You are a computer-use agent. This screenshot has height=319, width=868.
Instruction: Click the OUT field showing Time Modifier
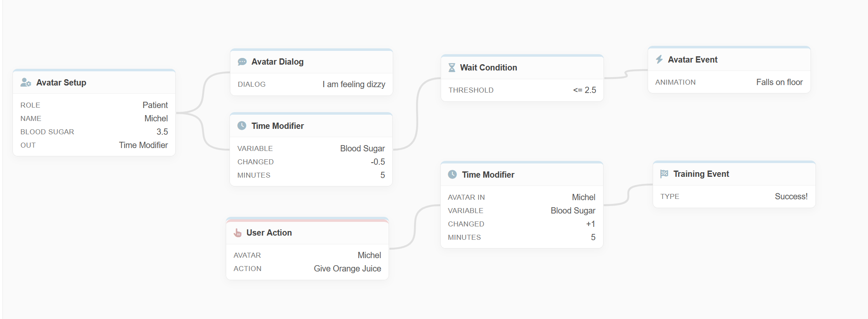(x=143, y=145)
